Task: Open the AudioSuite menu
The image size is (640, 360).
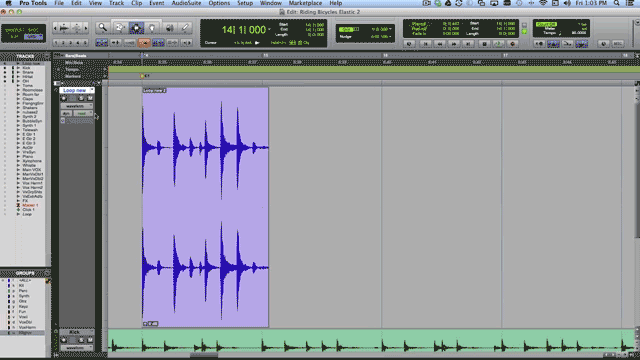Action: tap(186, 3)
